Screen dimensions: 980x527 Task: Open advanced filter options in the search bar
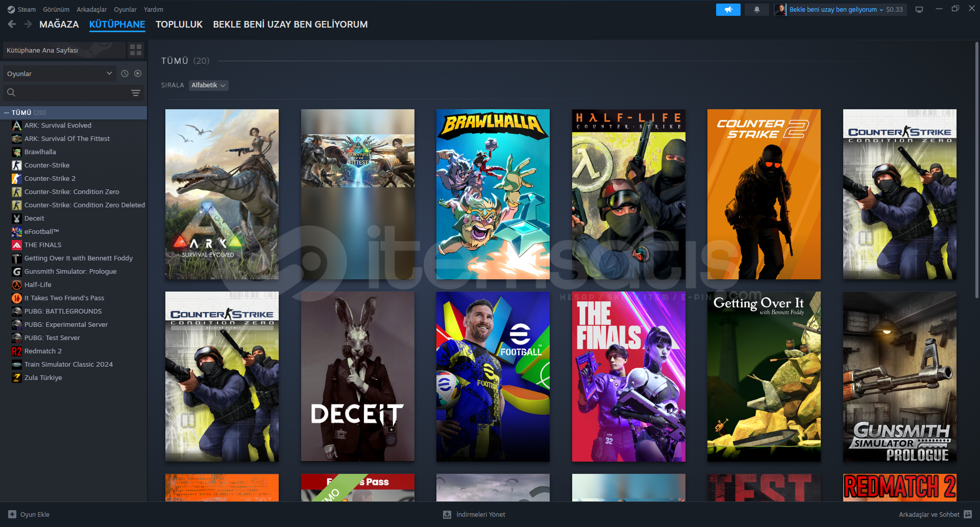135,93
